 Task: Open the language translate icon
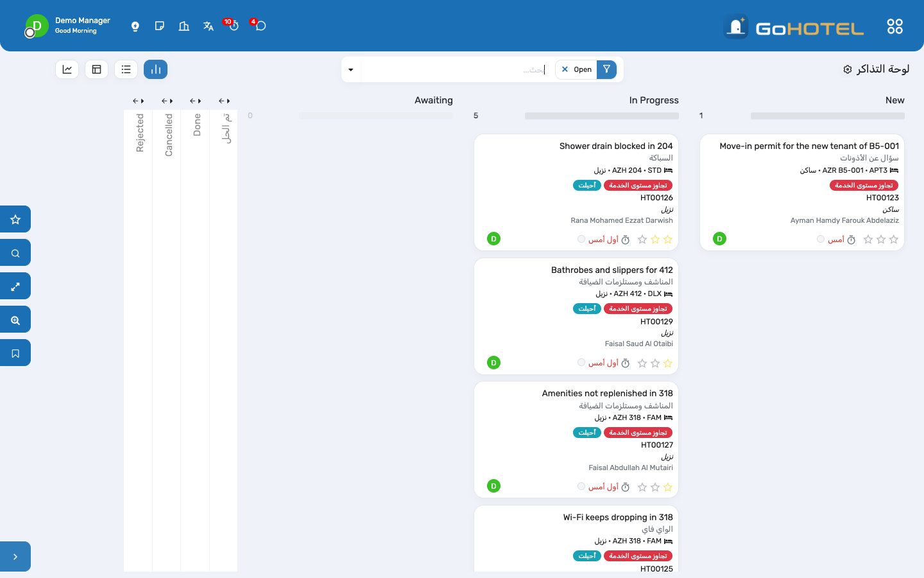click(209, 26)
